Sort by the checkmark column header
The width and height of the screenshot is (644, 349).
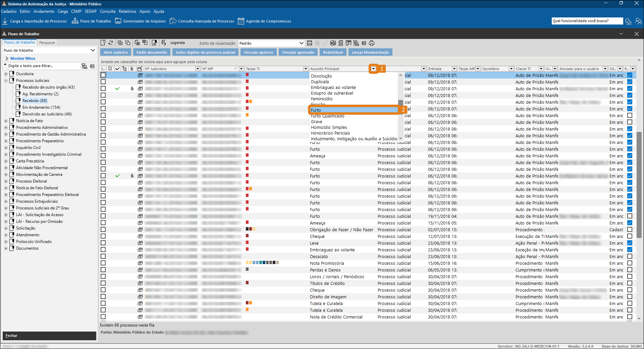pos(117,69)
